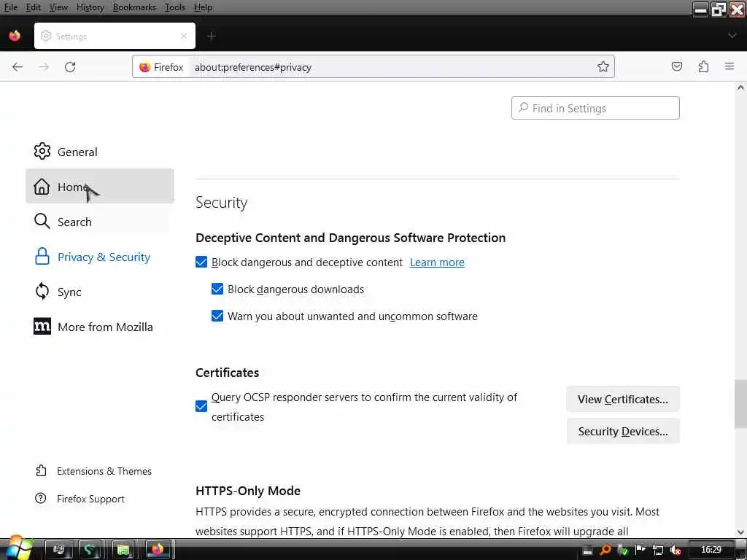The image size is (747, 560).
Task: Open the History menu
Action: 90,7
